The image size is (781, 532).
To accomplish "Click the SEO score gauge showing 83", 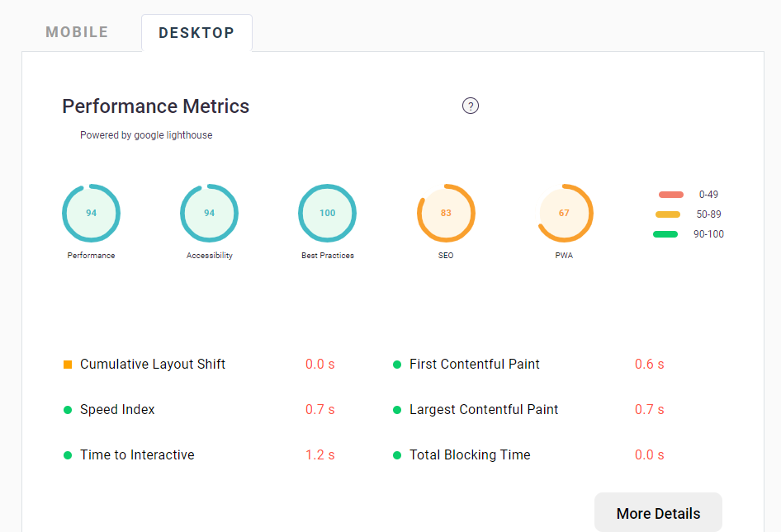I will 446,213.
